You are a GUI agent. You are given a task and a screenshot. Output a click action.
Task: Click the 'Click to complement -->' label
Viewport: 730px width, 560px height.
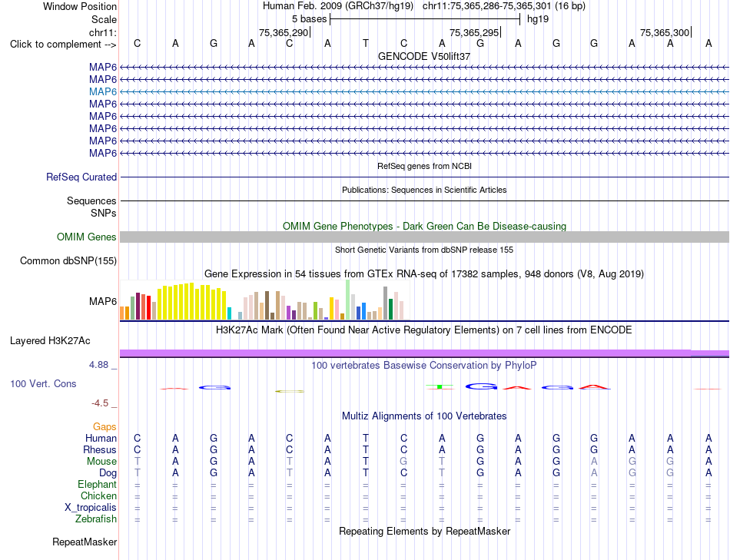[63, 45]
